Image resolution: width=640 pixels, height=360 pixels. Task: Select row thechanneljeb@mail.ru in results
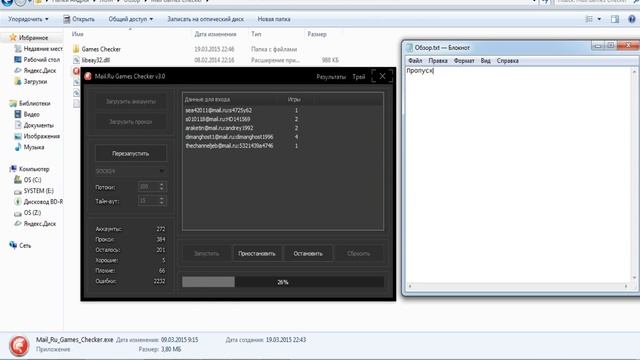click(282, 146)
